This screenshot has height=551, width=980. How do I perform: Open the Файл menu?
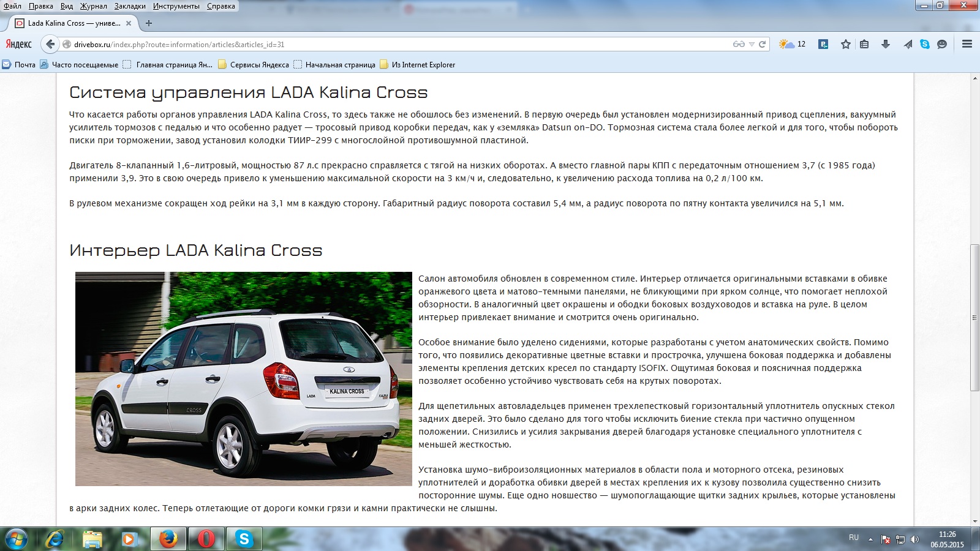tap(12, 6)
